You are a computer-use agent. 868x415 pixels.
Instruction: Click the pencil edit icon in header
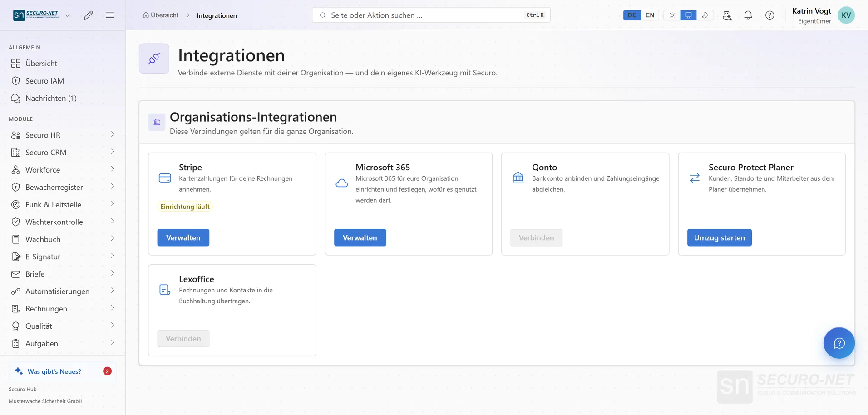89,15
